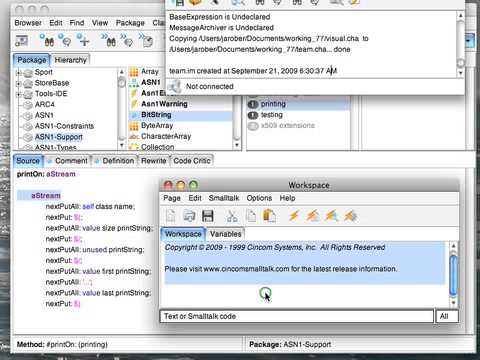The image size is (480, 360).
Task: Click the Paste clipboard icon in Workspace
Action: pos(269,216)
